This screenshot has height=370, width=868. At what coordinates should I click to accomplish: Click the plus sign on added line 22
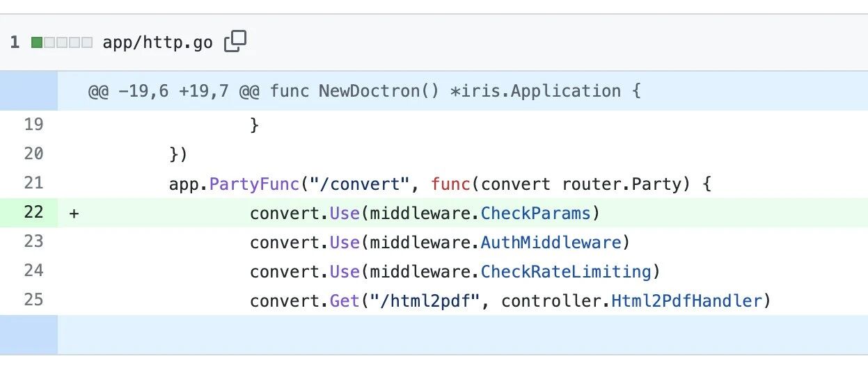click(74, 214)
